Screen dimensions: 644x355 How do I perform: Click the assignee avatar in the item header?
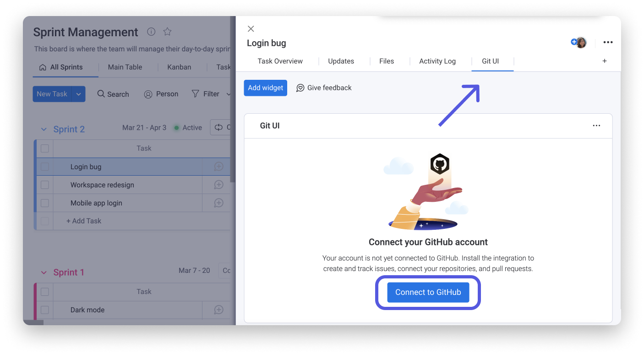[581, 42]
